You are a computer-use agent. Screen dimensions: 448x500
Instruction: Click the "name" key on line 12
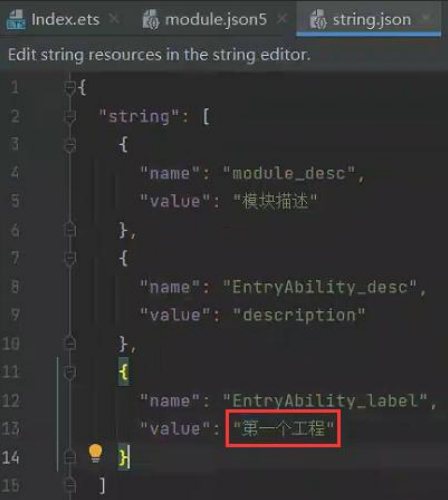170,400
